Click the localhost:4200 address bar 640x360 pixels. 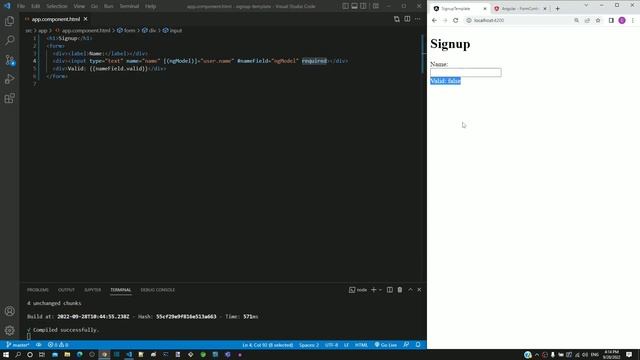pyautogui.click(x=518, y=20)
